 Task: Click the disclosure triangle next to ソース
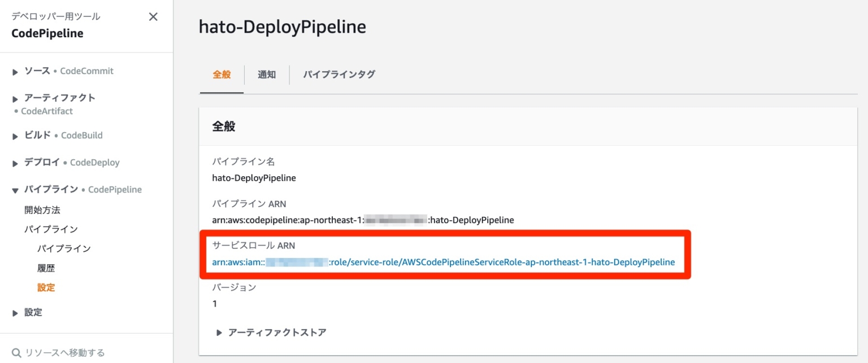[x=14, y=71]
